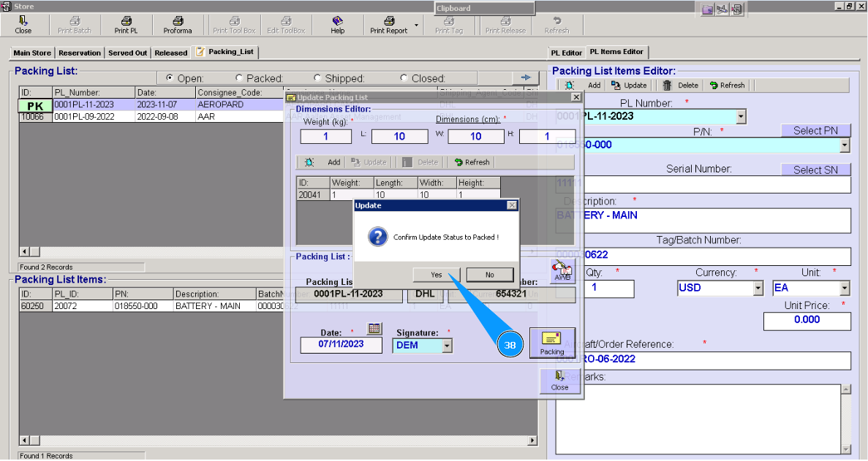Viewport: 868px width, 461px height.
Task: Click the Packing List horizontal scrollbar left arrow
Action: pos(23,251)
